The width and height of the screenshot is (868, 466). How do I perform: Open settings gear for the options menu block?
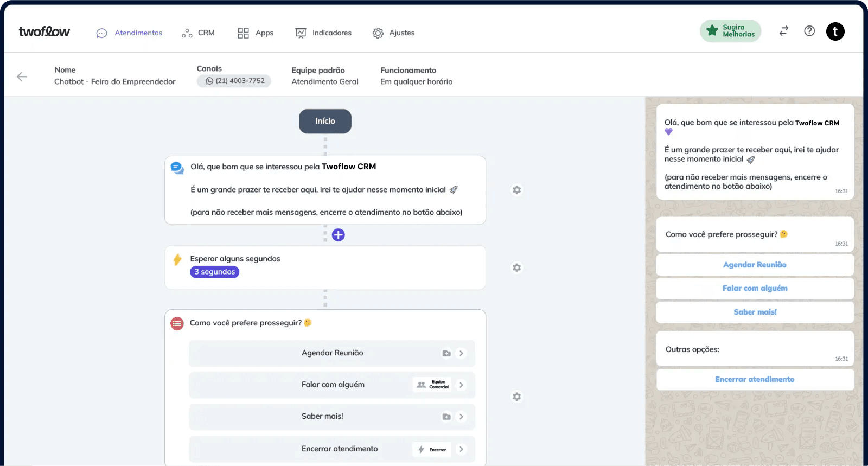(x=516, y=397)
